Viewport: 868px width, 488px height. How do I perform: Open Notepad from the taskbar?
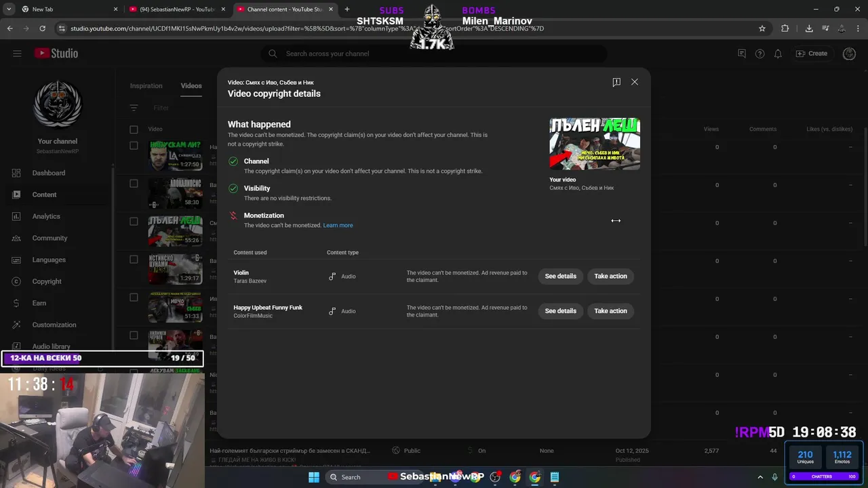(x=555, y=477)
